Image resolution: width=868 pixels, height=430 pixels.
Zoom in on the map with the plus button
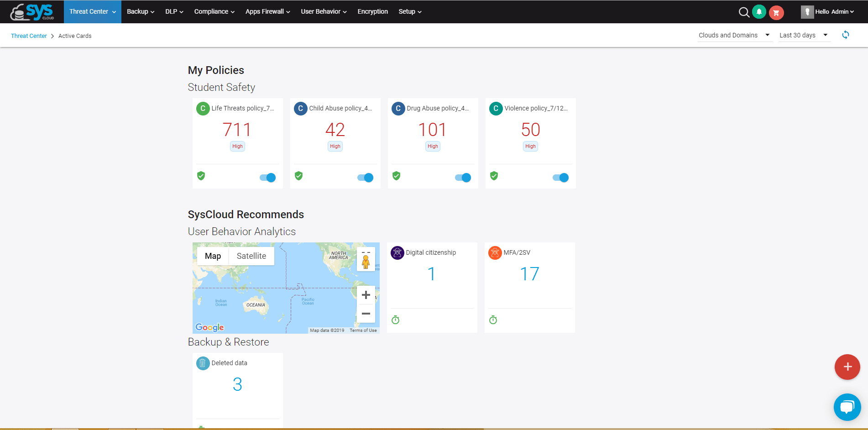coord(366,295)
